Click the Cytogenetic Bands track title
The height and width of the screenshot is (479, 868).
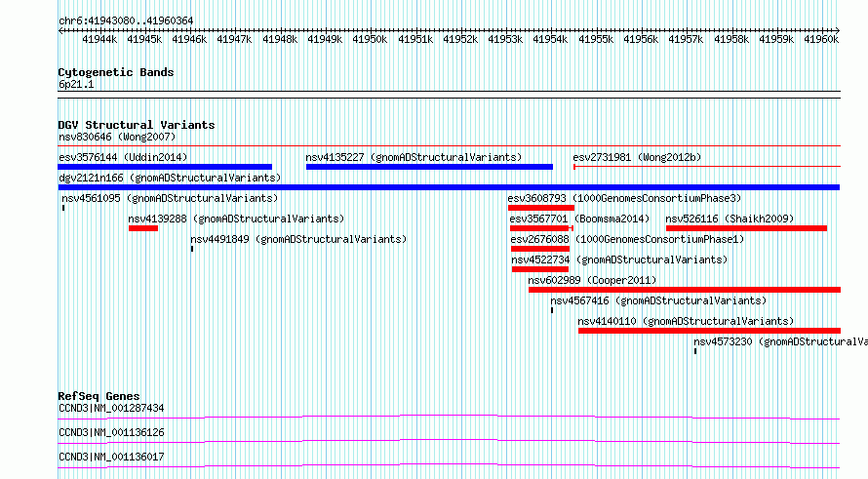(116, 72)
